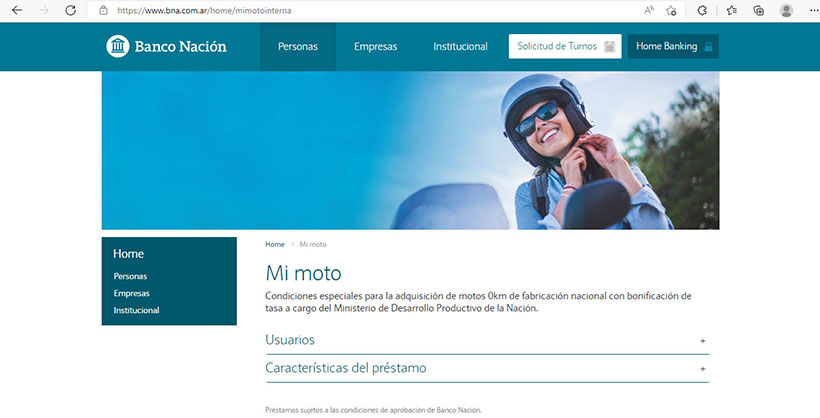Click the address bar URL field
Image resolution: width=820 pixels, height=418 pixels.
point(366,10)
